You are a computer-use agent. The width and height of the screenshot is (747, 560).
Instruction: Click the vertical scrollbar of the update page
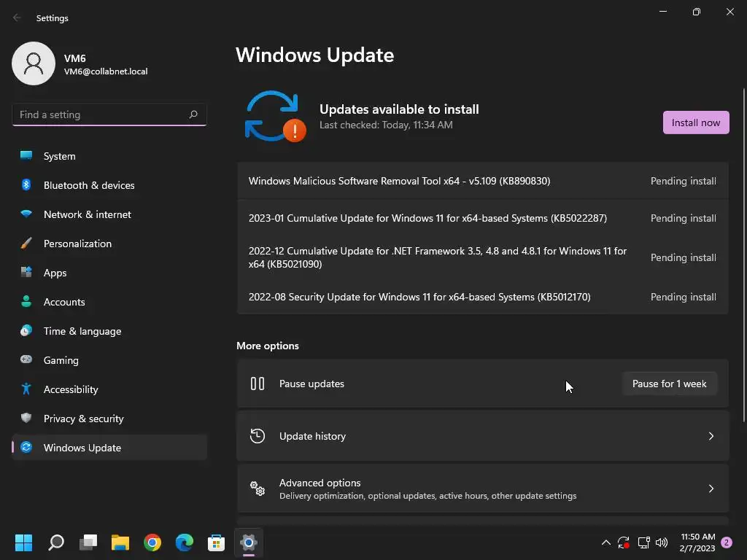pos(743,254)
